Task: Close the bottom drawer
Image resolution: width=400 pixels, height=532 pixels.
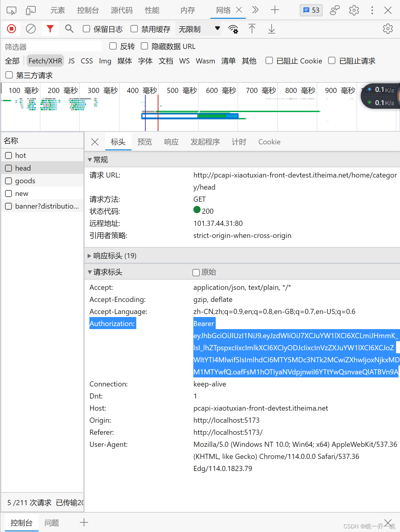Action: pos(388,523)
